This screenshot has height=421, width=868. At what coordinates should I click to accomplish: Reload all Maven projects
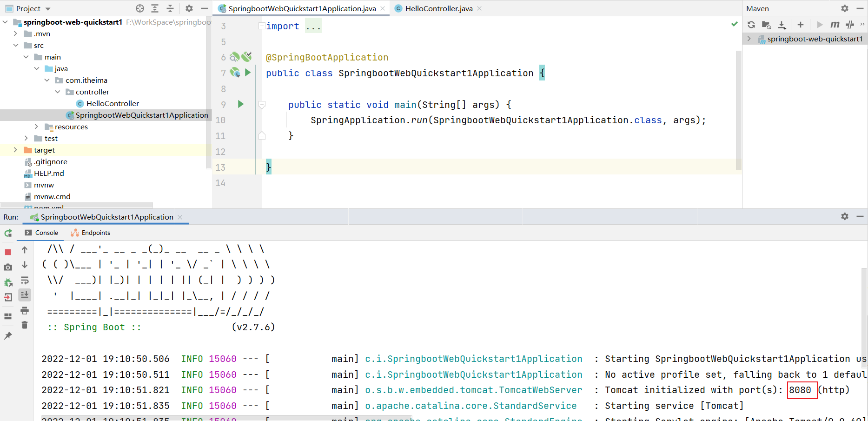tap(751, 25)
